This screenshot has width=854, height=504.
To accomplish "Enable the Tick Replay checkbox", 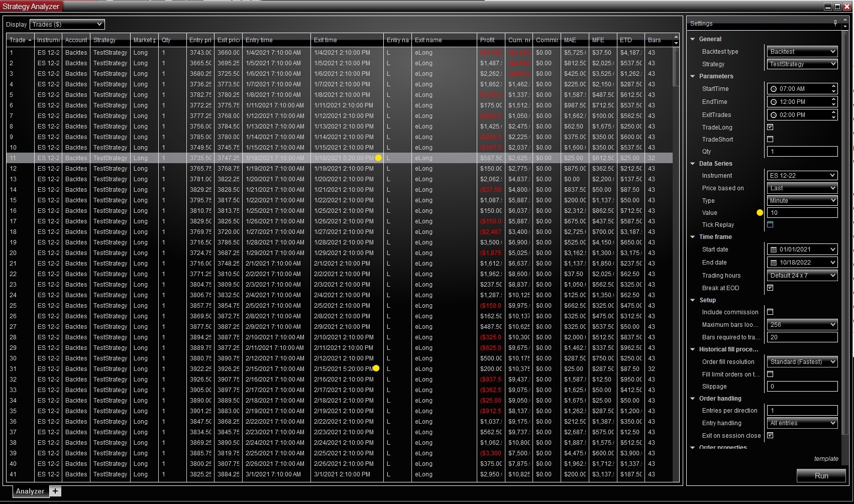I will pos(770,225).
